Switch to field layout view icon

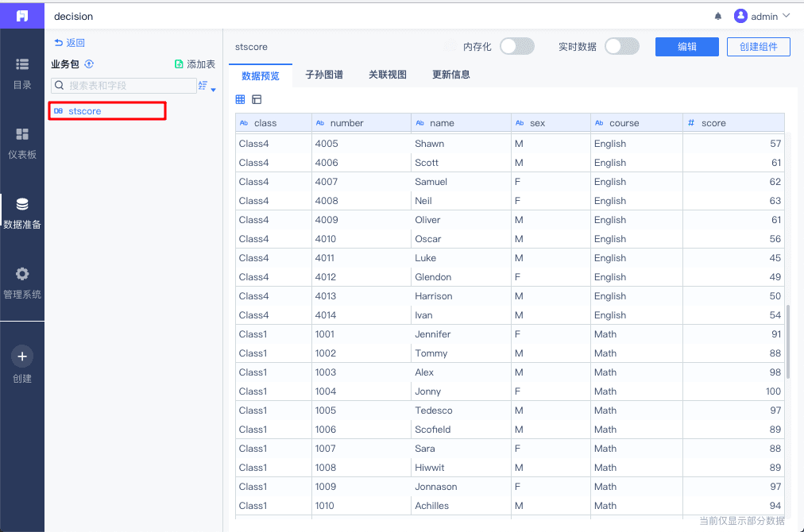(x=257, y=99)
